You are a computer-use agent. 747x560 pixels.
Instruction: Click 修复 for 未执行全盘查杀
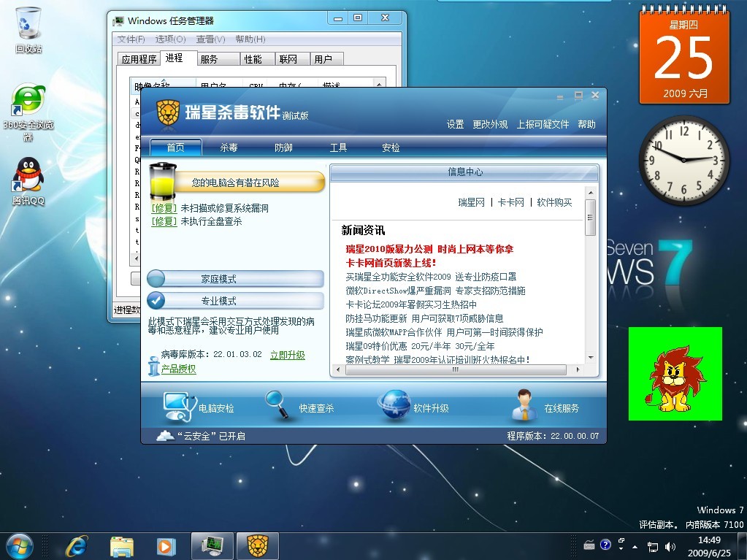164,221
